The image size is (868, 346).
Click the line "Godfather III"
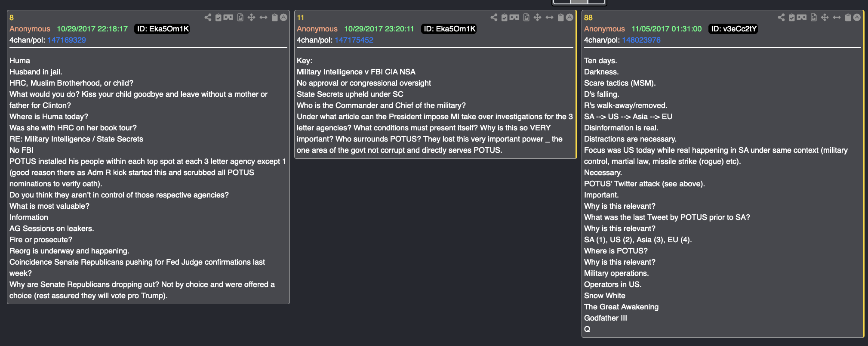coord(606,318)
